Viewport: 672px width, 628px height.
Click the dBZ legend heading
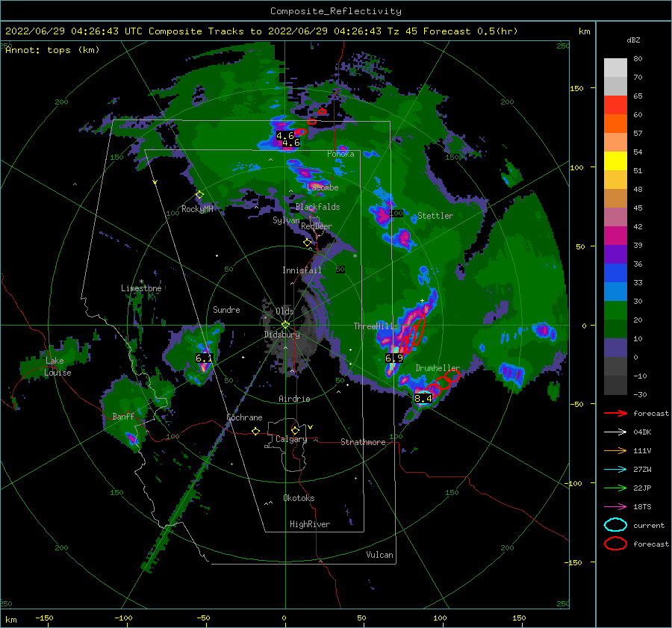(x=633, y=40)
